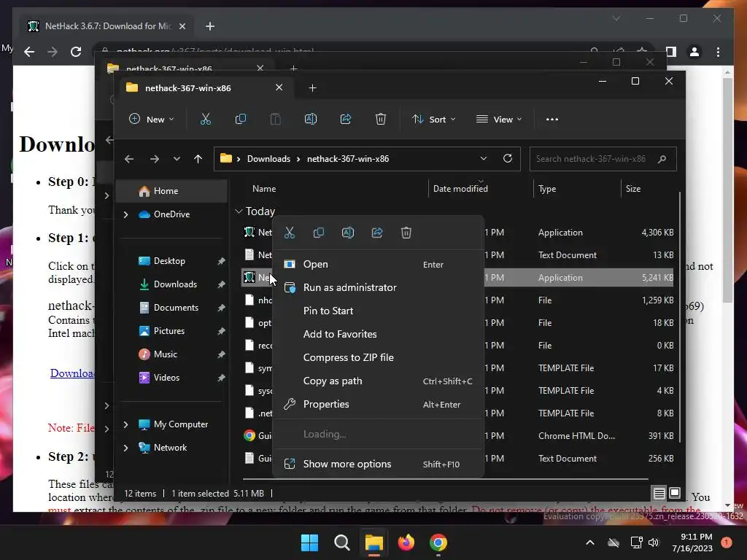Expand OneDrive in navigation pane

coord(125,215)
